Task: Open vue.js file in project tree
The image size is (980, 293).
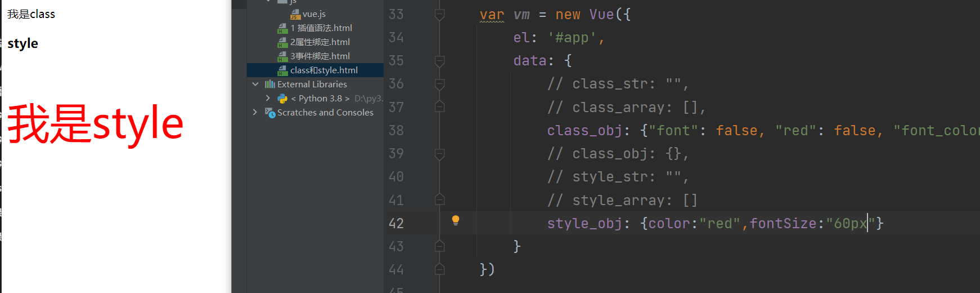Action: click(313, 14)
